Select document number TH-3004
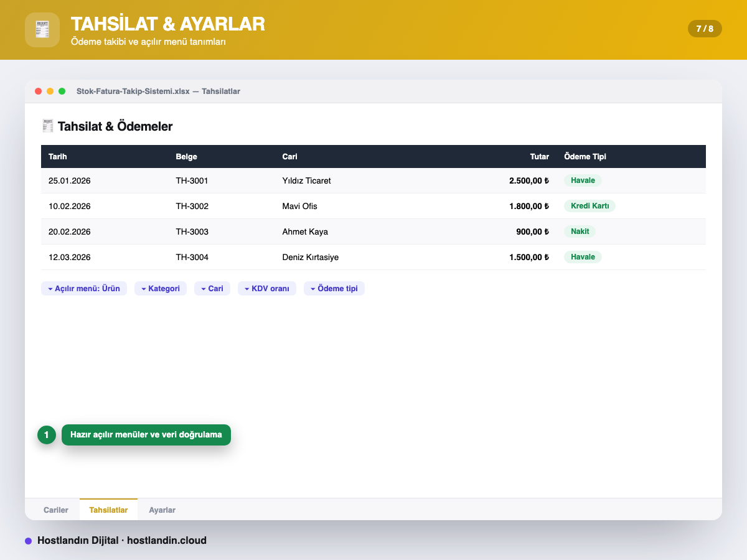The height and width of the screenshot is (560, 747). pos(192,257)
